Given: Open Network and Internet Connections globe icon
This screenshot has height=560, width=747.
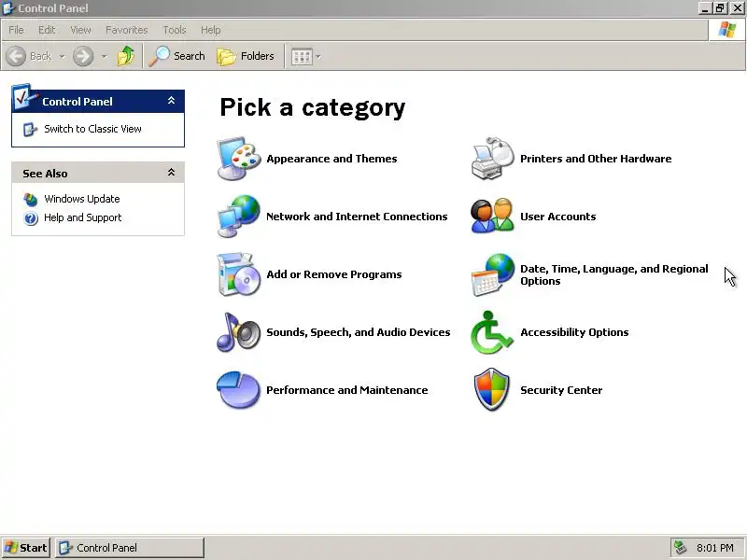Looking at the screenshot, I should tap(239, 217).
